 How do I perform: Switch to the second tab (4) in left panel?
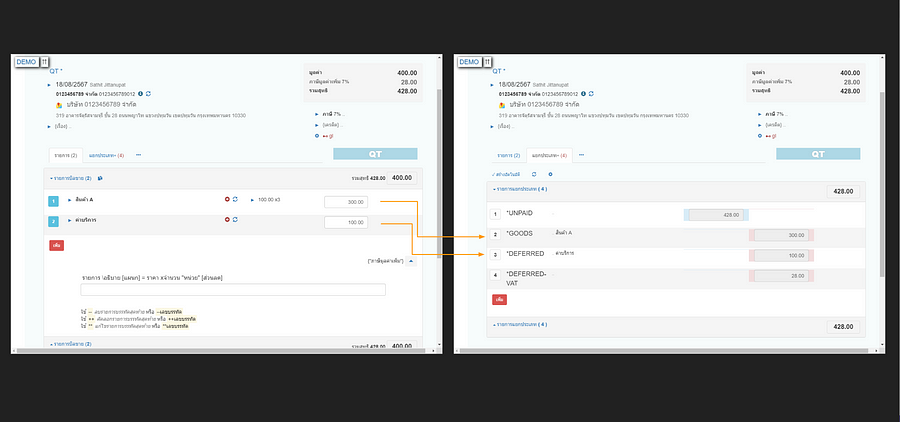point(106,155)
